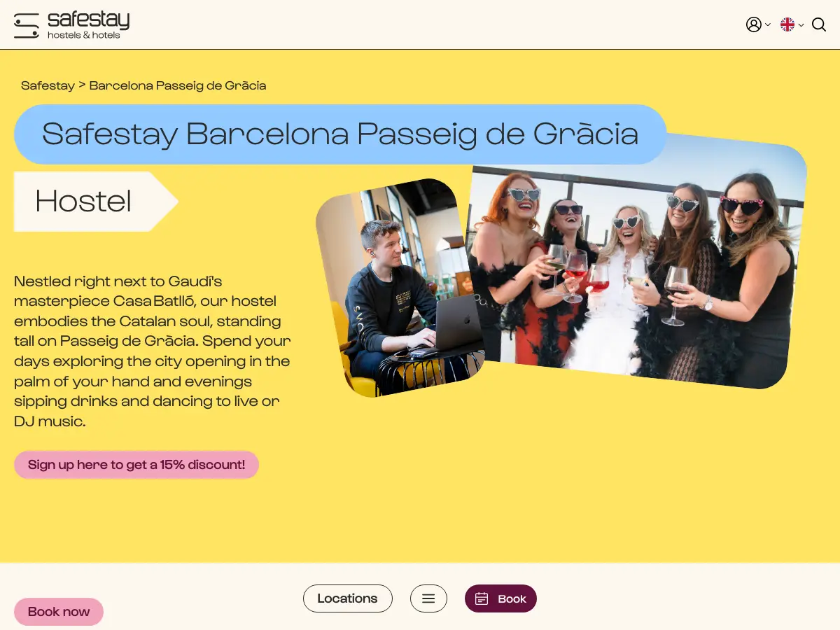Select the Safestay Barcelona Passeig de Gràcia heading

[x=340, y=134]
